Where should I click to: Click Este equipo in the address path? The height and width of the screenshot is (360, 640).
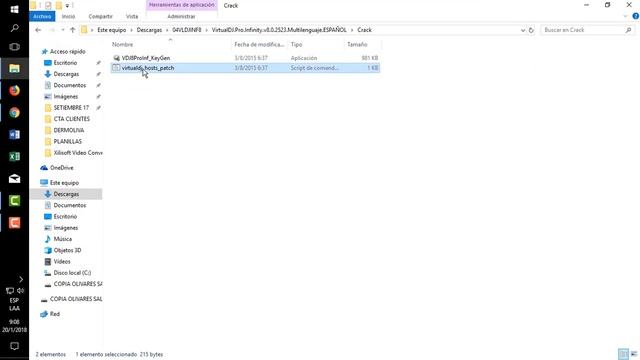pos(111,30)
